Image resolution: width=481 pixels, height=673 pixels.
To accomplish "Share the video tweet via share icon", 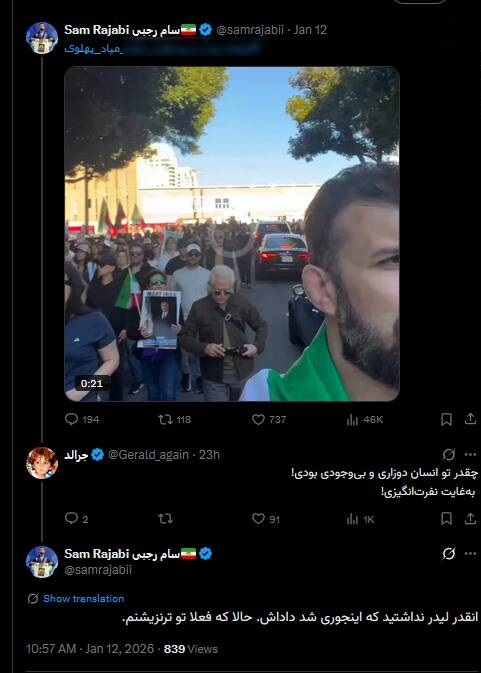I will pyautogui.click(x=470, y=419).
